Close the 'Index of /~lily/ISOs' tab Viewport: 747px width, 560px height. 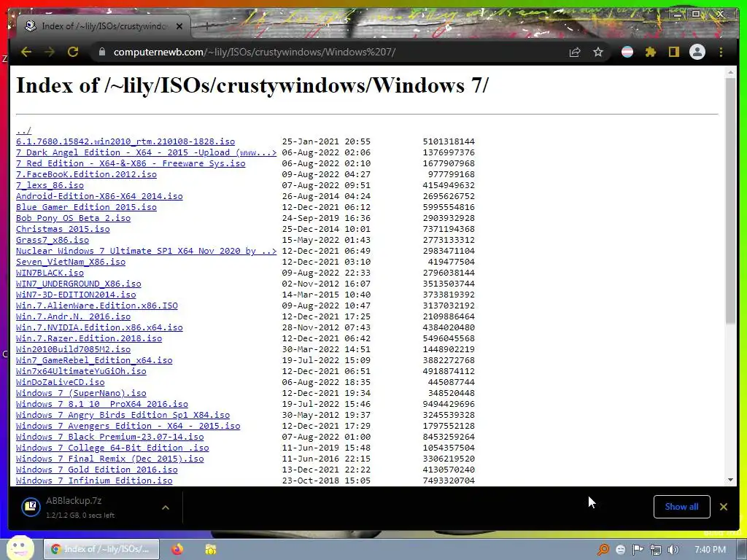(x=179, y=26)
